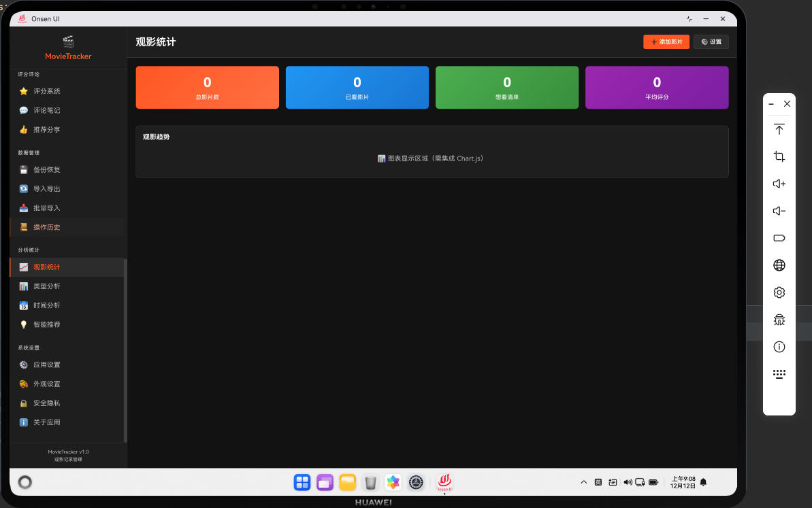The width and height of the screenshot is (812, 508).
Task: Open 备份恢复 menu item
Action: click(x=66, y=170)
